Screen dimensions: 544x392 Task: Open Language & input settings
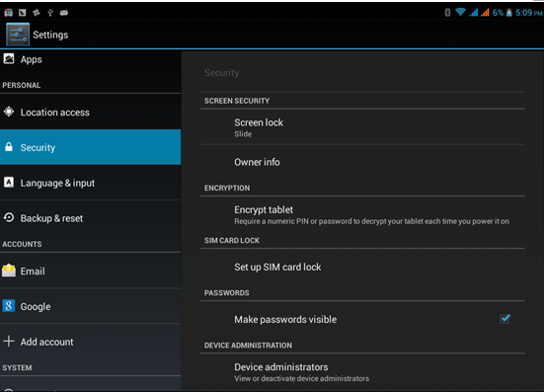tap(91, 183)
